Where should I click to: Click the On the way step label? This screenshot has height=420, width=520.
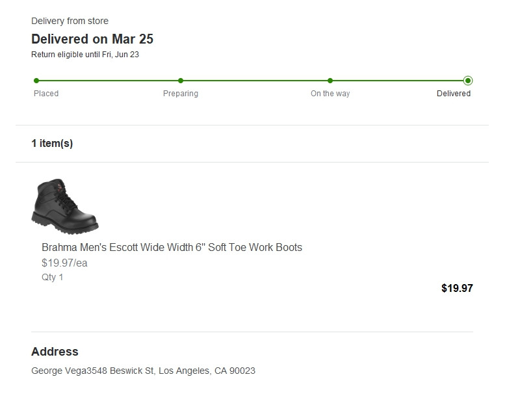[x=330, y=94]
